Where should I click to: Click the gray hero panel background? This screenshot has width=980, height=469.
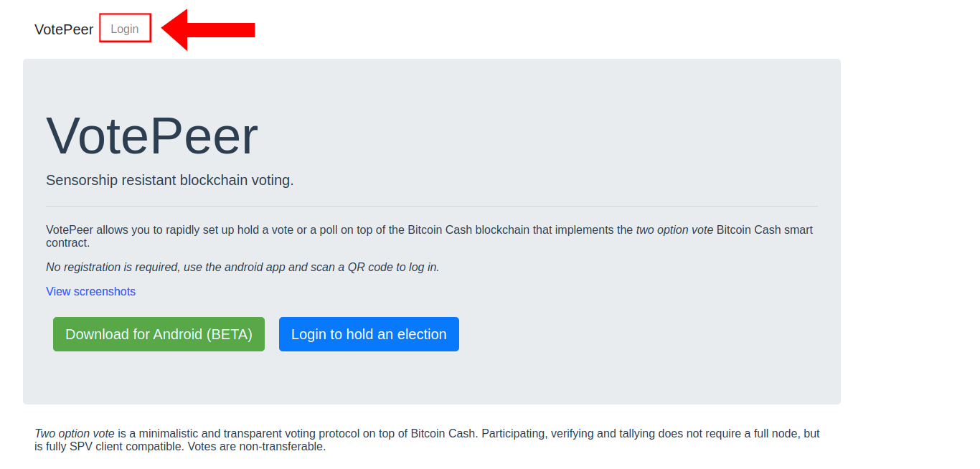point(646,373)
